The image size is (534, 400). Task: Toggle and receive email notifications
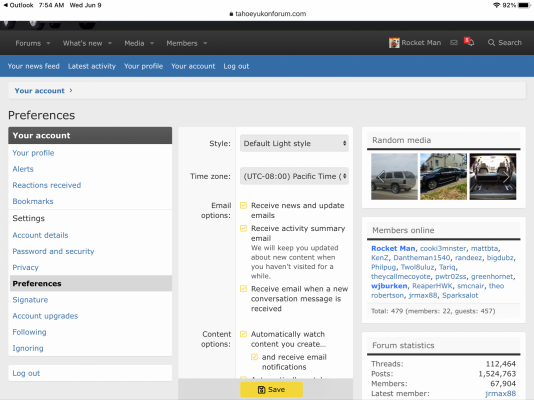click(254, 357)
